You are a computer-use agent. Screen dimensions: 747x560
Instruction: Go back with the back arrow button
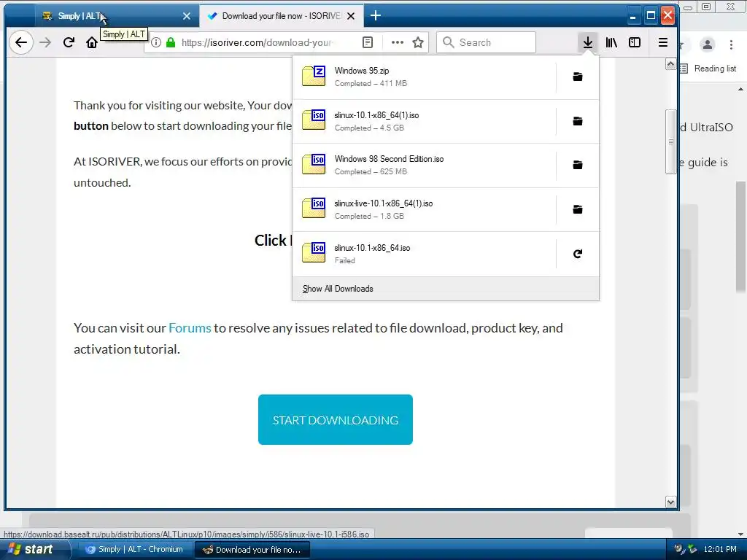click(x=21, y=43)
